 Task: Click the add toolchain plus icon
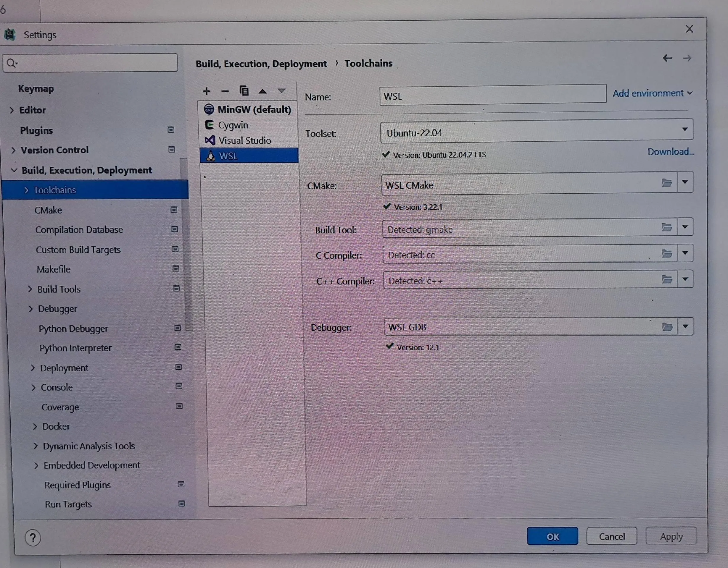(x=207, y=91)
